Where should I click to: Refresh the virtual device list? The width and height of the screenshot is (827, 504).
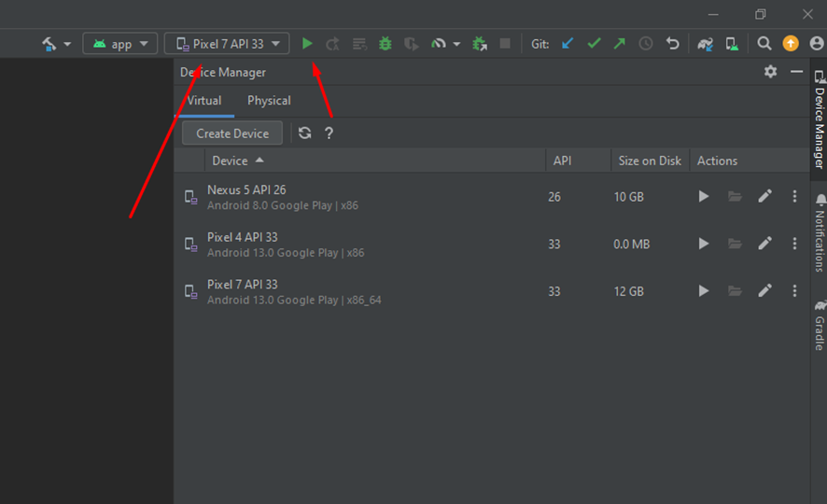click(305, 133)
